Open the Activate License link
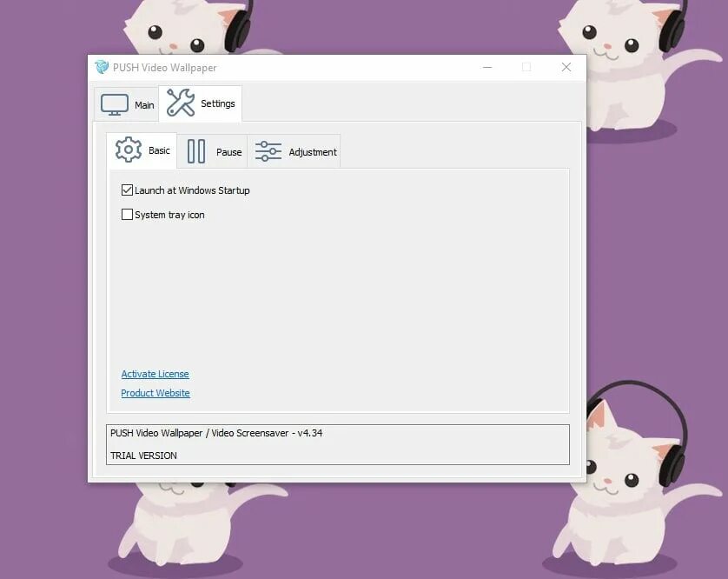728x579 pixels. pos(156,374)
